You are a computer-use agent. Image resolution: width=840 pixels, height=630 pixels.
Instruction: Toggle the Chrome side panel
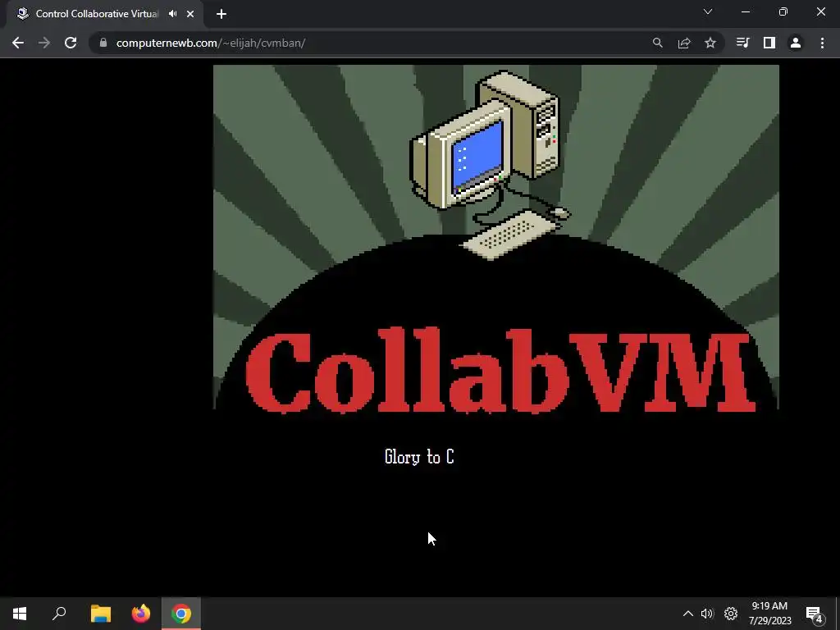pyautogui.click(x=769, y=43)
